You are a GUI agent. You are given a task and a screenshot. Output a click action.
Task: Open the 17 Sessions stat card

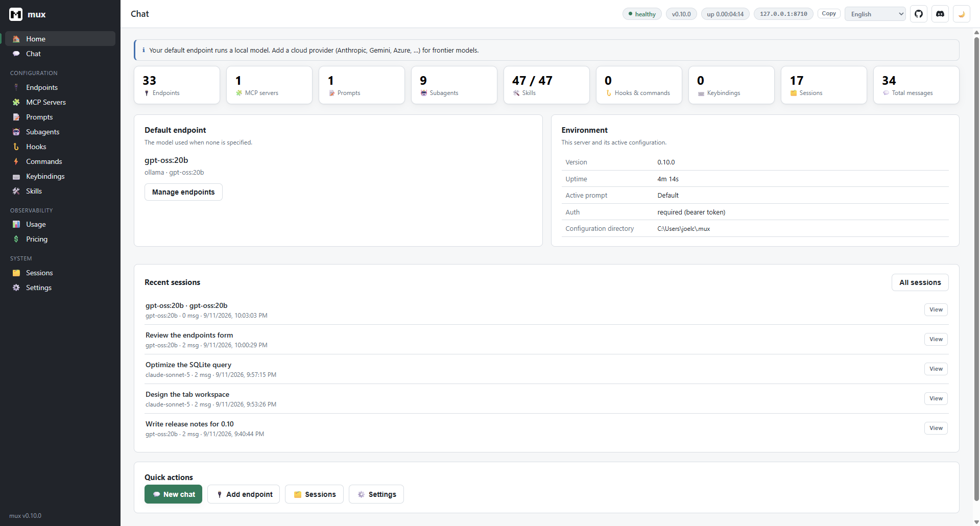pos(824,85)
